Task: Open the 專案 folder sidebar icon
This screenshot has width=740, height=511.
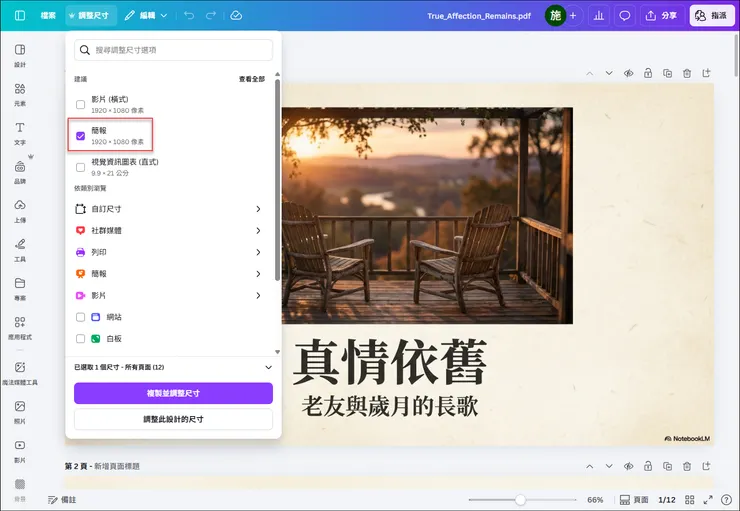Action: tap(20, 289)
